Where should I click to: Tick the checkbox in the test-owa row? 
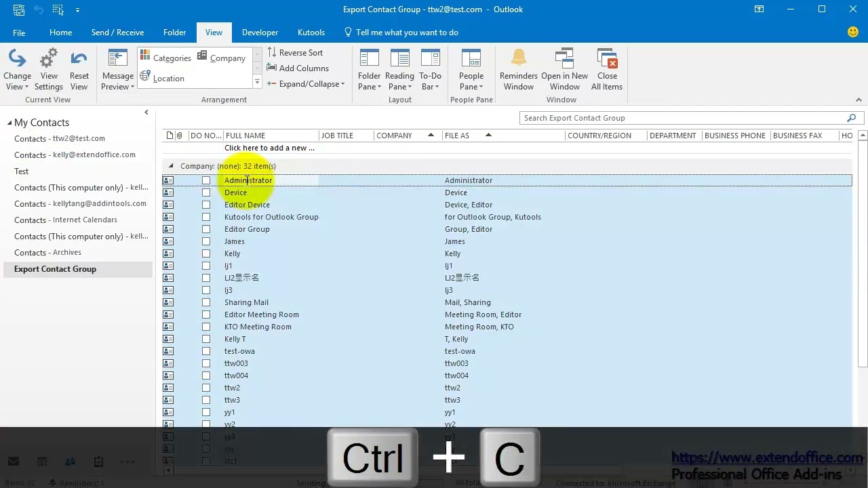coord(206,351)
